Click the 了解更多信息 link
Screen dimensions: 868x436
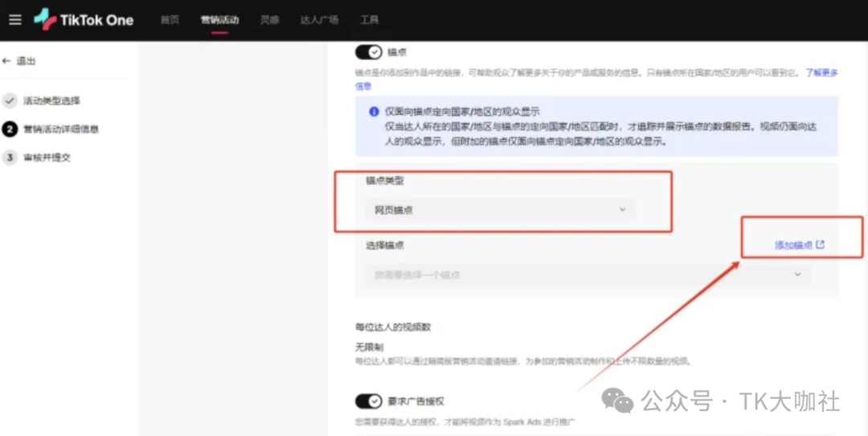tap(821, 72)
